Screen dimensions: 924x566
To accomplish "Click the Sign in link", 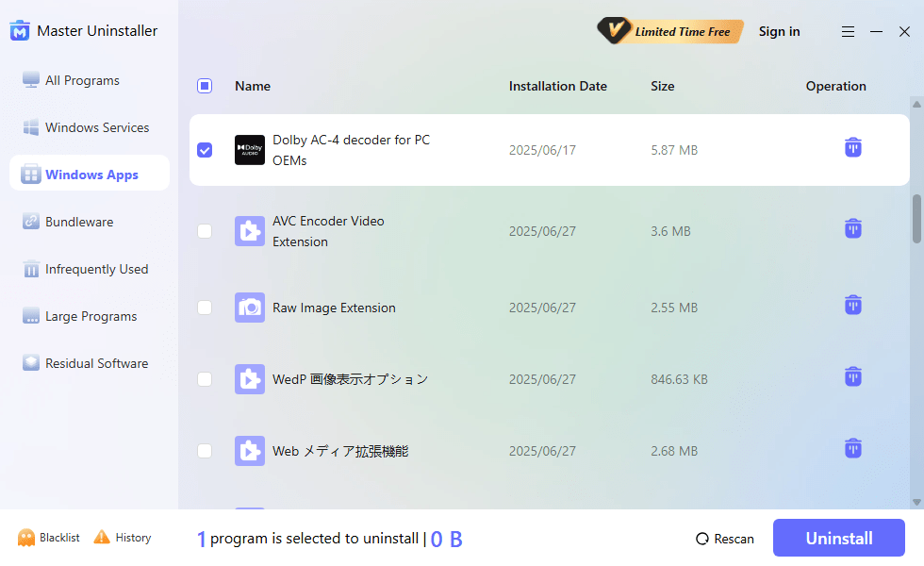I will 779,31.
